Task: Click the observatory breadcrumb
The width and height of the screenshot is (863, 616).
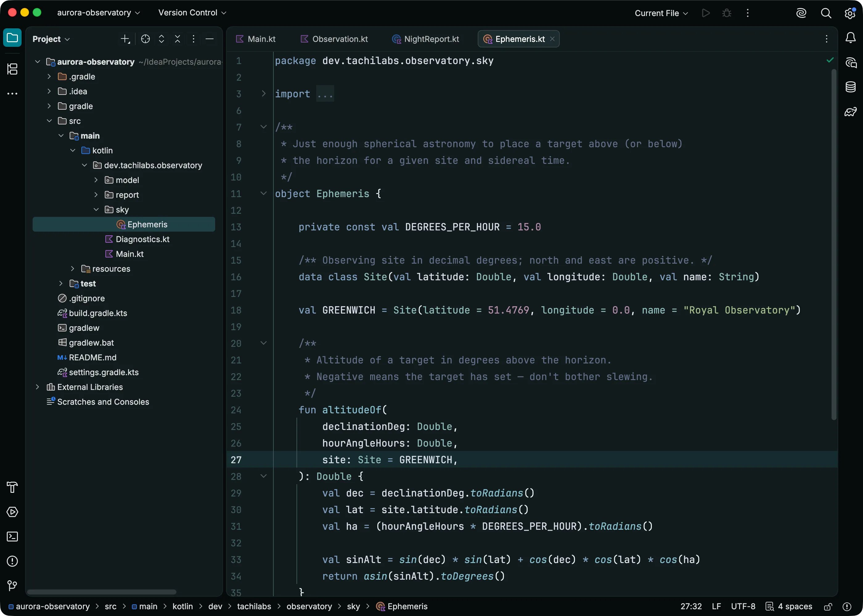Action: (309, 607)
